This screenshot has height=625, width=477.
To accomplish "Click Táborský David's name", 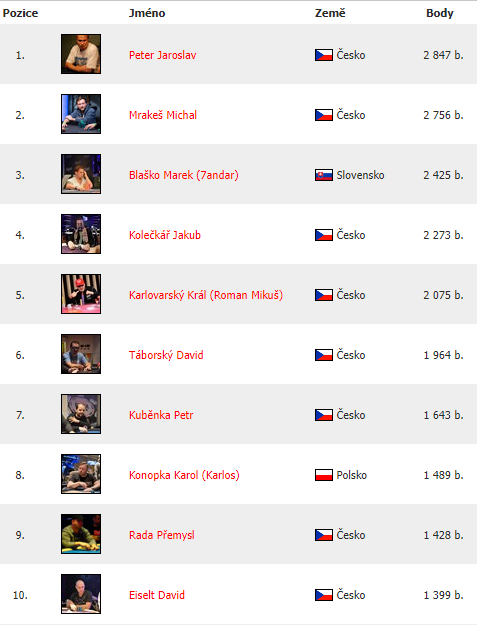I will pyautogui.click(x=166, y=355).
